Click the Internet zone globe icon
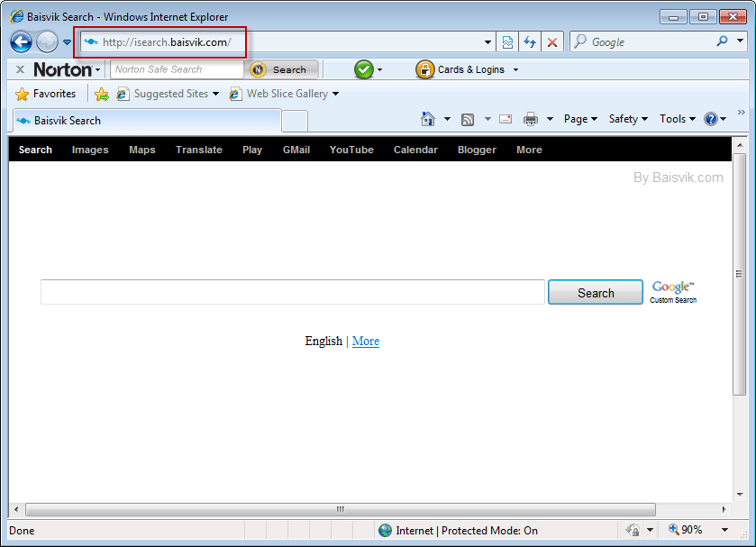The image size is (756, 547). (x=385, y=531)
